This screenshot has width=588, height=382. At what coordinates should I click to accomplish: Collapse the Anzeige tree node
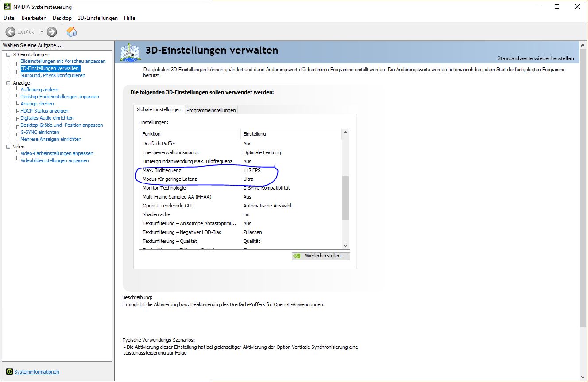[8, 83]
